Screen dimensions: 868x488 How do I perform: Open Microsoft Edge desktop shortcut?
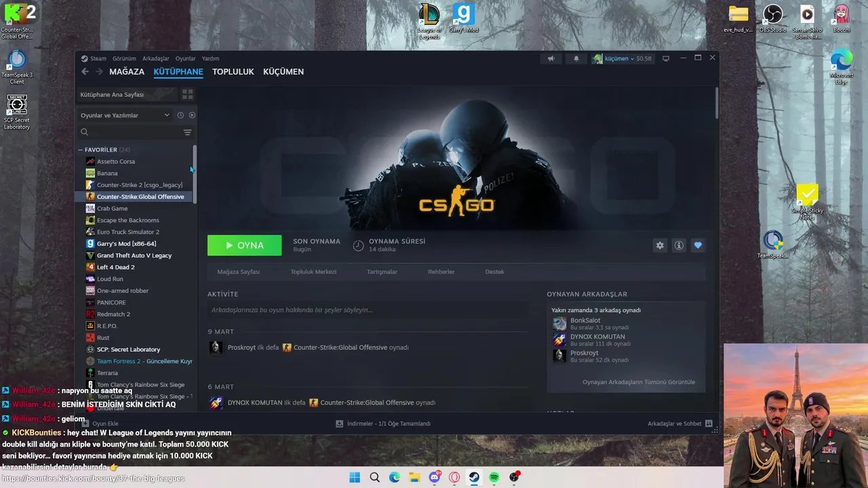[x=842, y=67]
